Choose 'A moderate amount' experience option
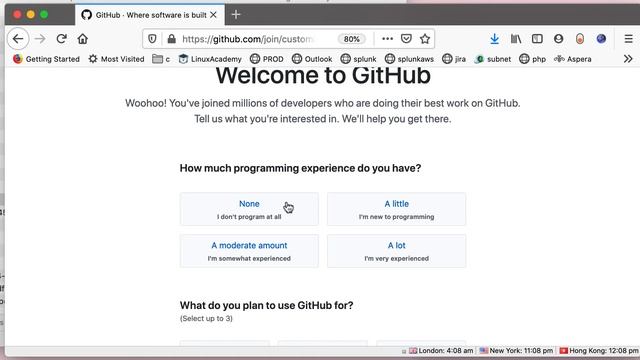The height and width of the screenshot is (360, 640). [x=249, y=251]
